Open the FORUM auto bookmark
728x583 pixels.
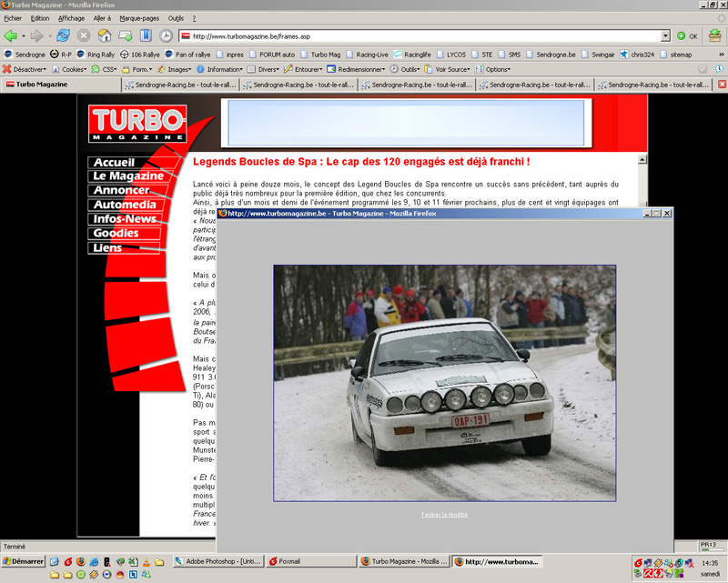tap(272, 55)
